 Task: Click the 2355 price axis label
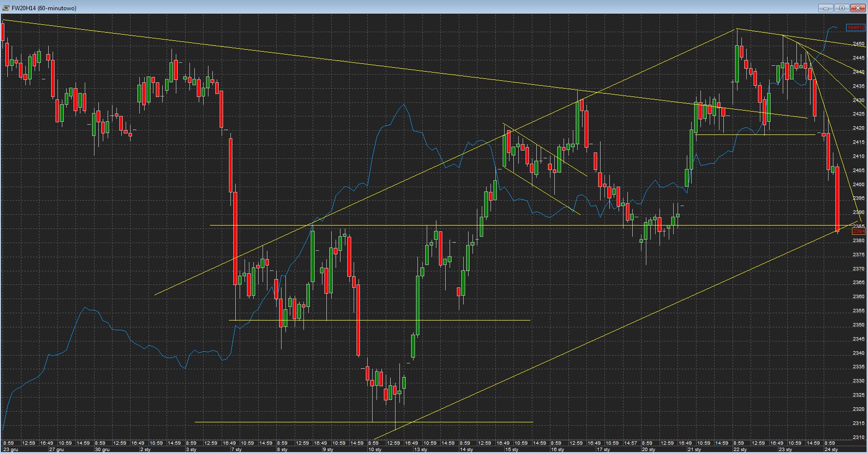tap(859, 311)
